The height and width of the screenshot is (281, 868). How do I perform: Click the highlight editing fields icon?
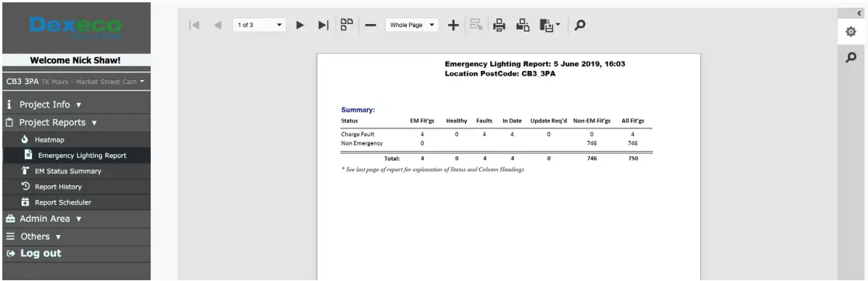pyautogui.click(x=476, y=25)
